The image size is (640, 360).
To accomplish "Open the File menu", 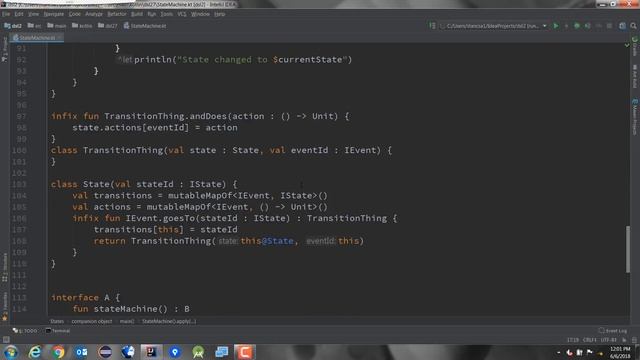I will point(6,14).
